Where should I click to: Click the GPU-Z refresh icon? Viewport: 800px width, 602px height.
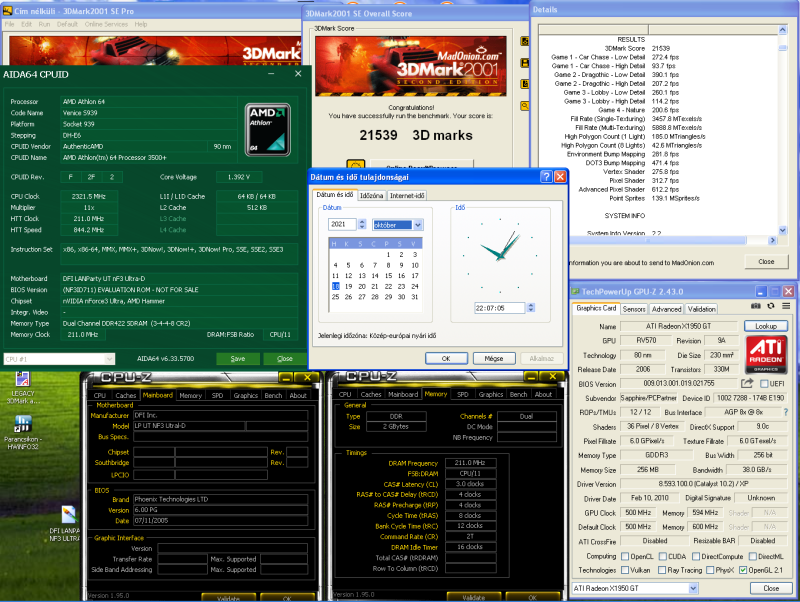(771, 306)
